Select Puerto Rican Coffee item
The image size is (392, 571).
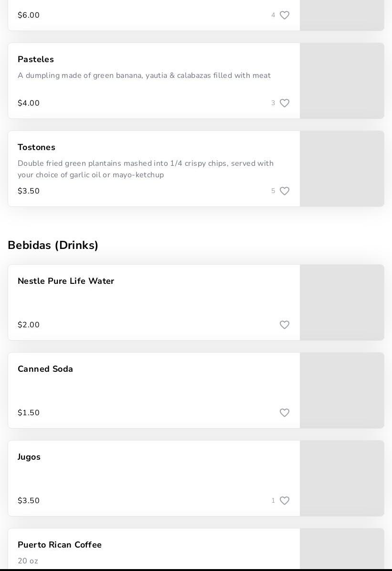[60, 545]
